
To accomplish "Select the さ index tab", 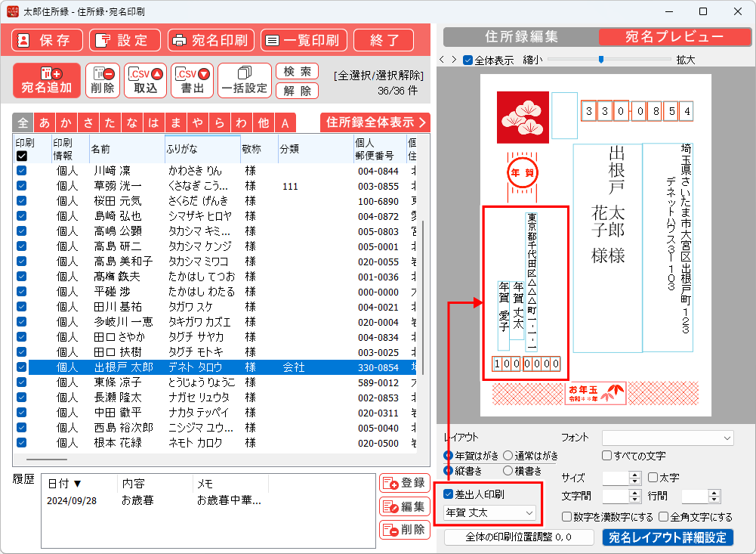I will [89, 122].
